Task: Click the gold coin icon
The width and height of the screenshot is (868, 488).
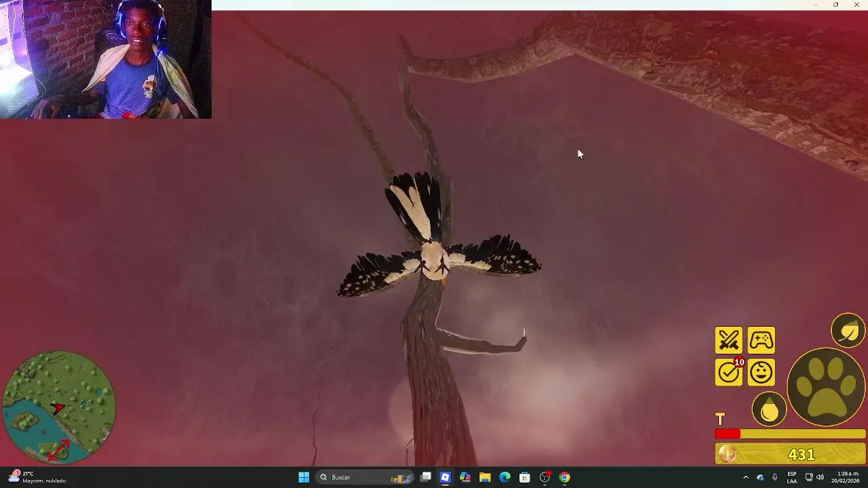Action: tap(727, 455)
